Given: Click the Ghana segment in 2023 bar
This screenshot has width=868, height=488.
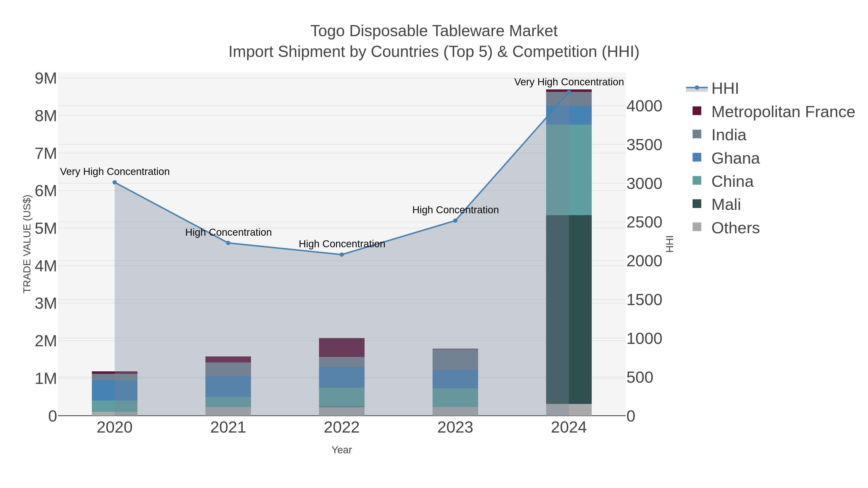Looking at the screenshot, I should (455, 379).
